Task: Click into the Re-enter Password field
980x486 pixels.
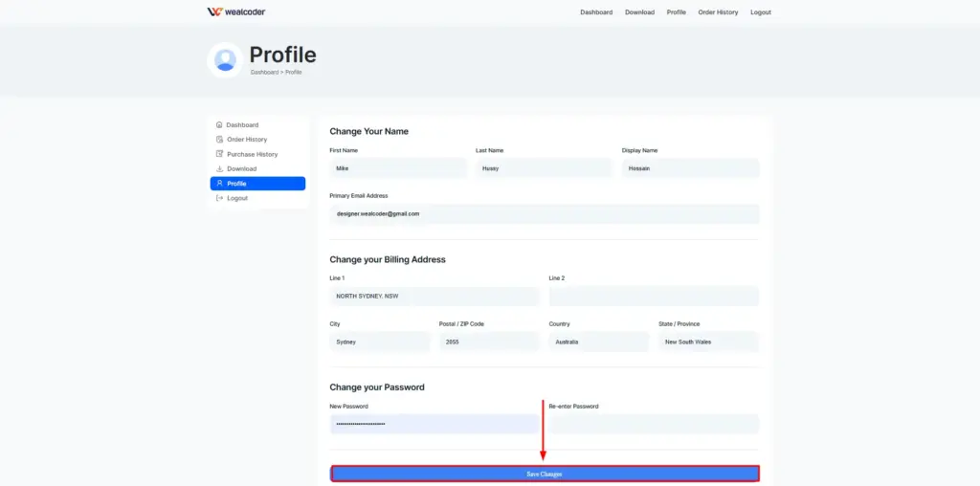Action: pos(654,424)
